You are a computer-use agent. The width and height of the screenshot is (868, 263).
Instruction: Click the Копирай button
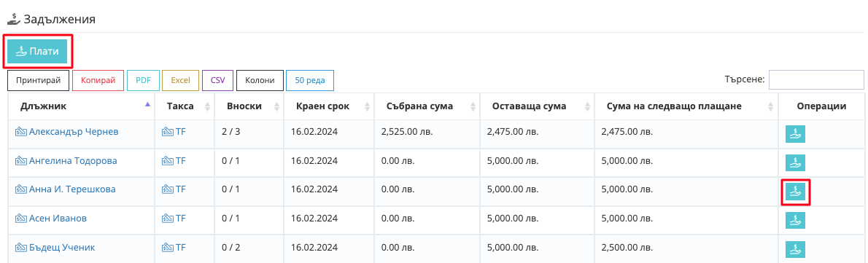[98, 80]
